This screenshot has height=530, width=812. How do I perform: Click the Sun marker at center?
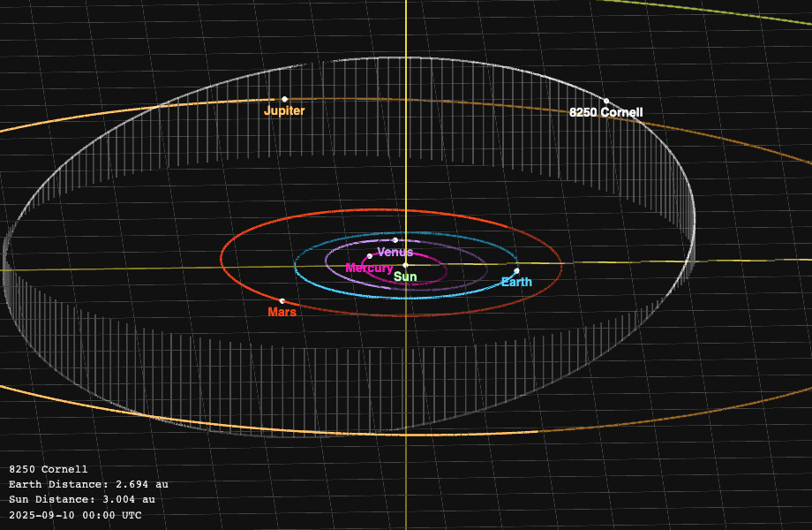tap(405, 264)
